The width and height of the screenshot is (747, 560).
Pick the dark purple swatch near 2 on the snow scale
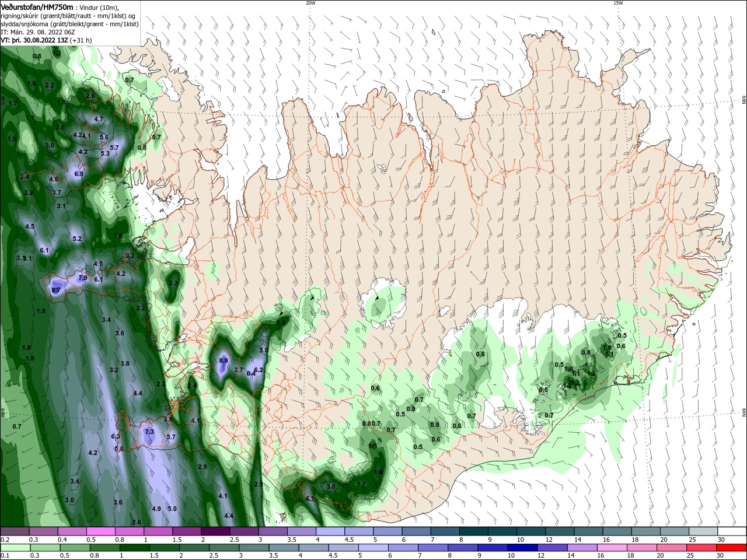click(x=215, y=531)
